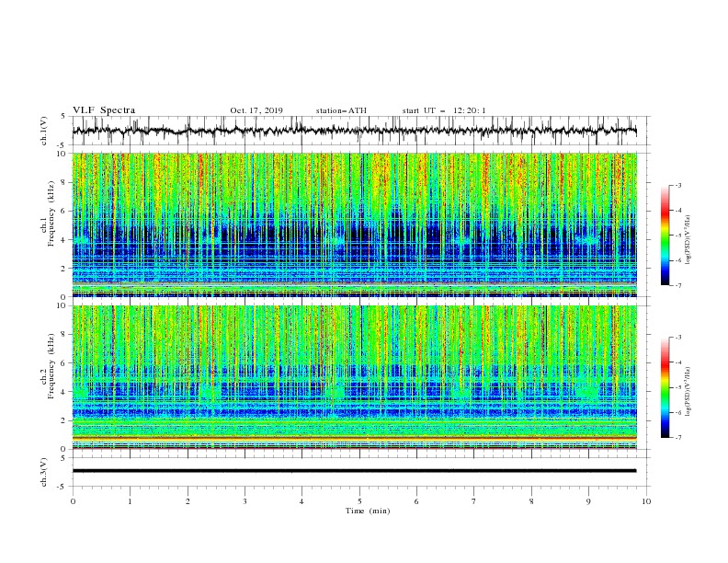Click the ch.2 'Frequency (kHz)' axis label
Image resolution: width=728 pixels, height=563 pixels.
pos(51,365)
